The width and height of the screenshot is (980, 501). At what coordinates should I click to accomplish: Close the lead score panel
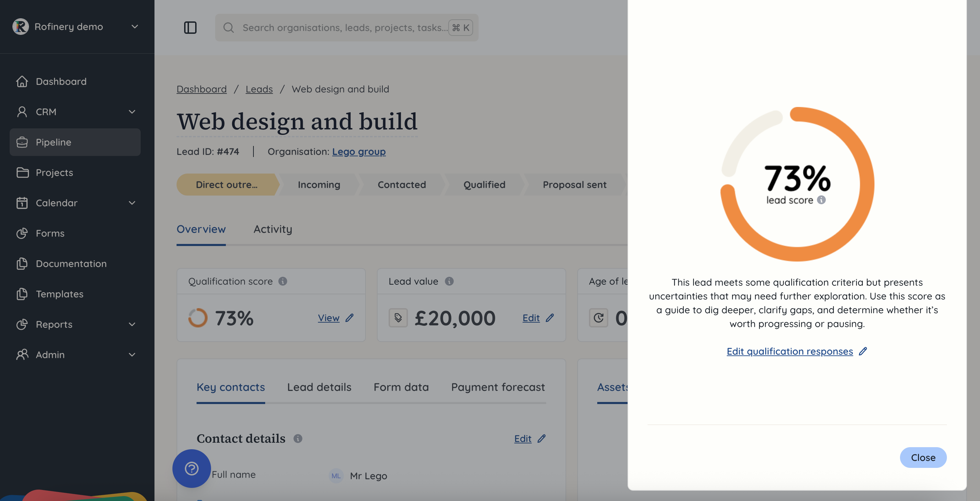pyautogui.click(x=923, y=458)
